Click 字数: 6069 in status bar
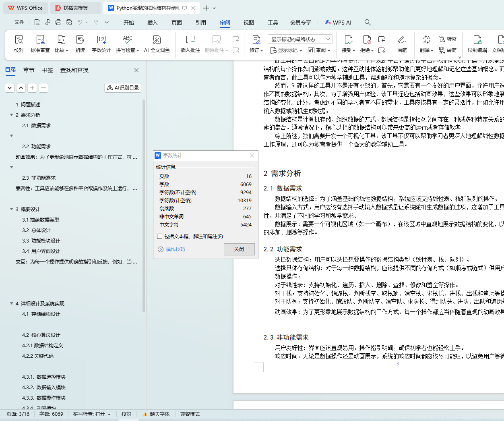Screen dimensions: 504x421 coord(51,414)
